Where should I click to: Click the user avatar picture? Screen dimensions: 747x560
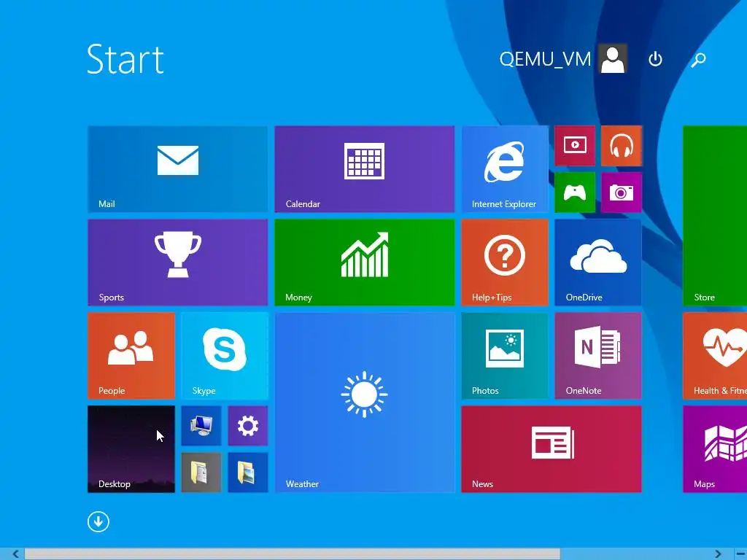coord(613,59)
